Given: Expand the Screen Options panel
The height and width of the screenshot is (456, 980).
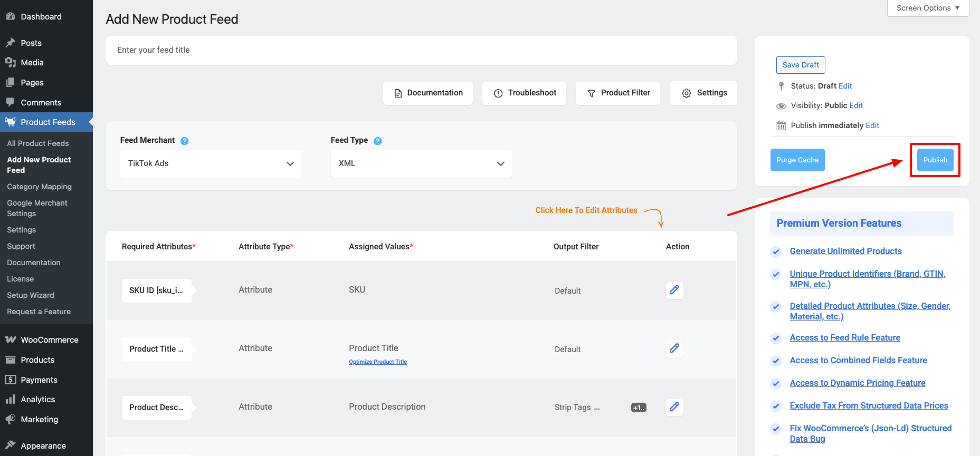Looking at the screenshot, I should click(x=928, y=8).
